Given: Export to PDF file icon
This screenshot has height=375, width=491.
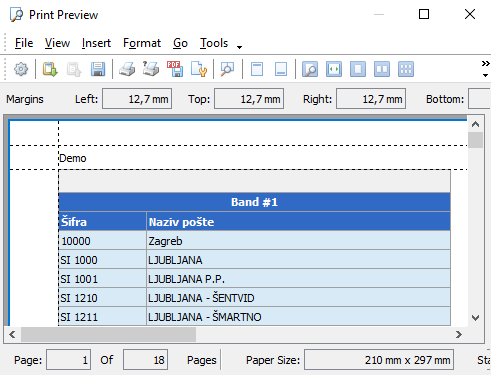Looking at the screenshot, I should pyautogui.click(x=175, y=69).
